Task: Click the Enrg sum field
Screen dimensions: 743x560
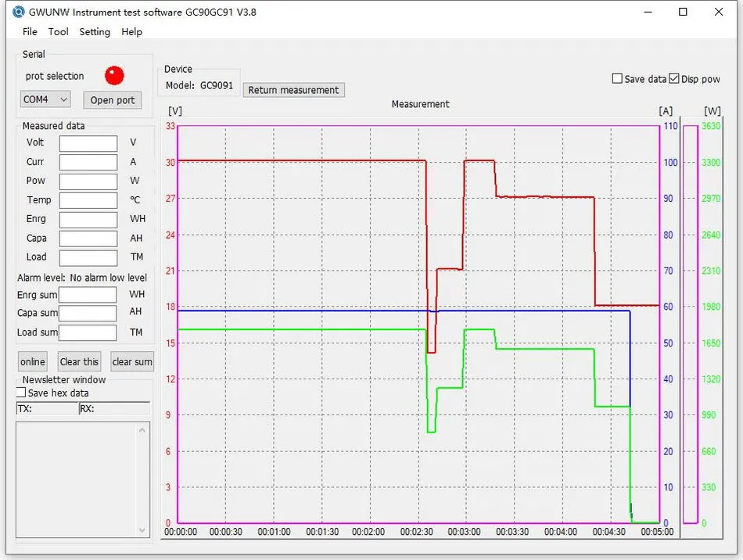Action: (88, 295)
